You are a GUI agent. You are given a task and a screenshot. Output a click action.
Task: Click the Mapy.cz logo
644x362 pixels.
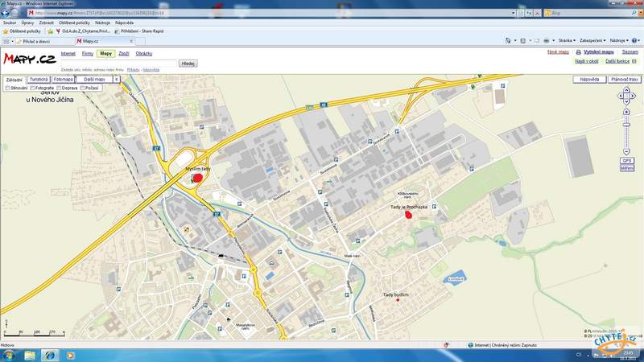[x=30, y=59]
